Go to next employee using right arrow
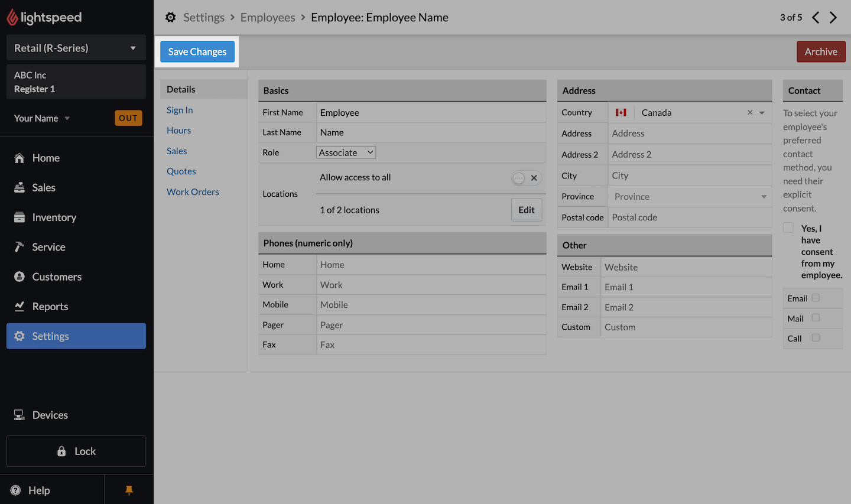The height and width of the screenshot is (504, 851). (x=833, y=18)
